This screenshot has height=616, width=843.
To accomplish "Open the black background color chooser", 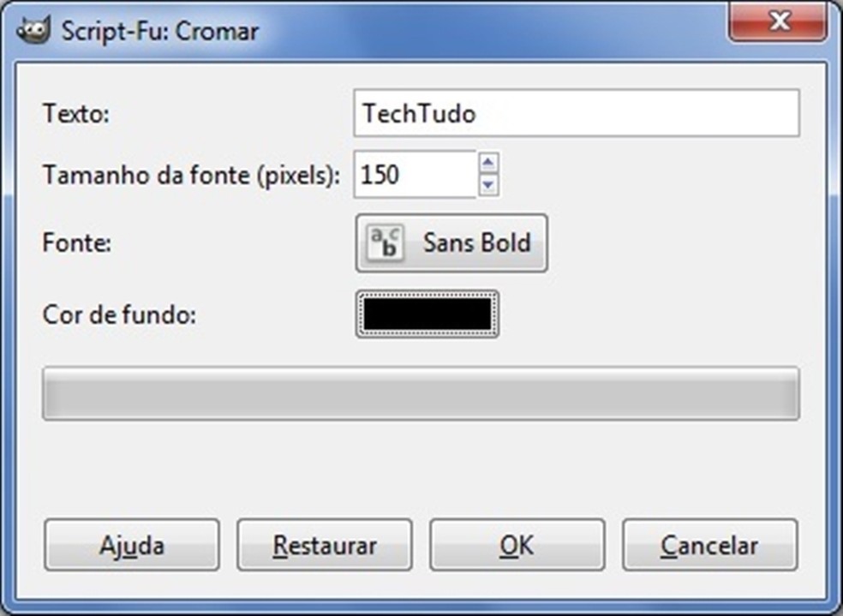I will pyautogui.click(x=427, y=313).
